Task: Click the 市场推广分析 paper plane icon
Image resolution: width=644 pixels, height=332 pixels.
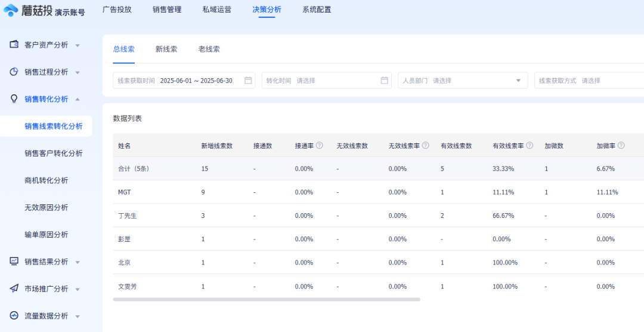Action: point(14,288)
